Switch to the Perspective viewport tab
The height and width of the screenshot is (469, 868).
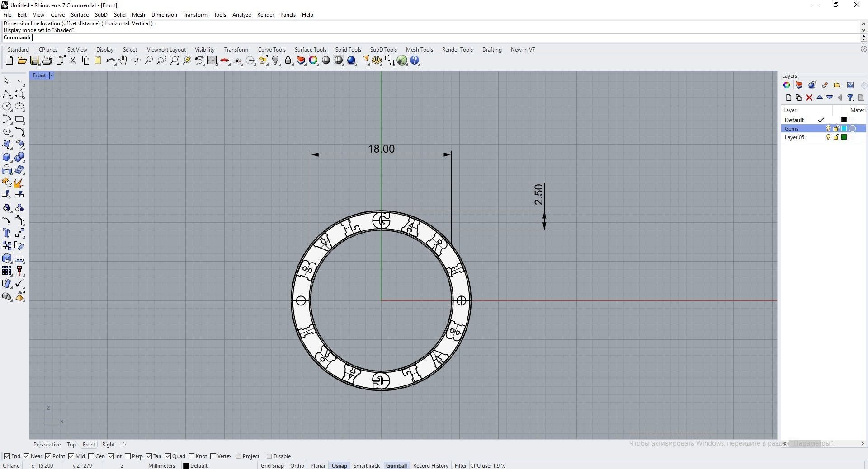47,445
